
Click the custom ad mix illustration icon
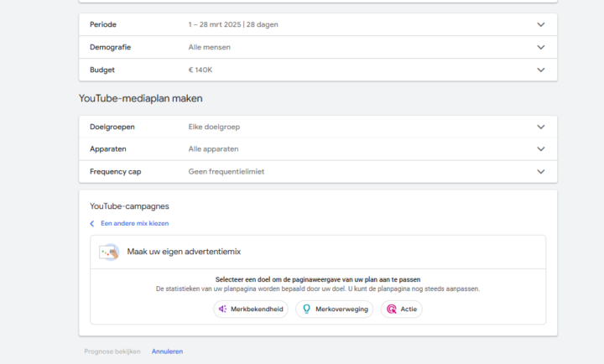pos(109,252)
